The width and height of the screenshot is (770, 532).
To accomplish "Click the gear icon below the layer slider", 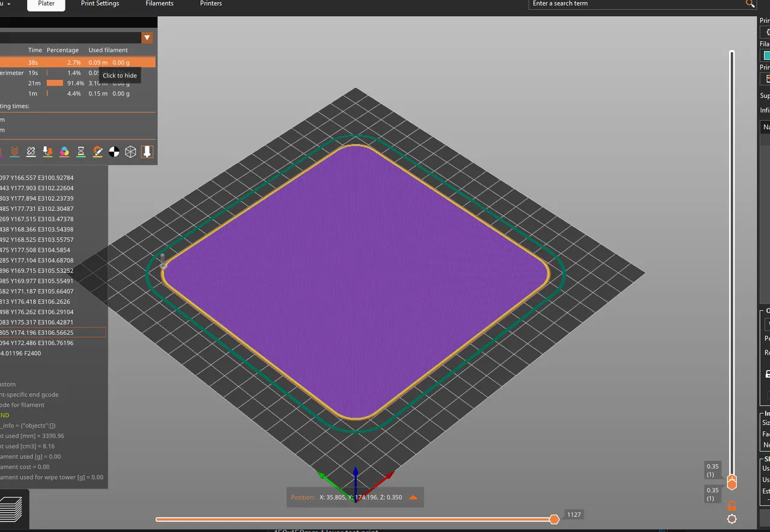I will click(731, 518).
